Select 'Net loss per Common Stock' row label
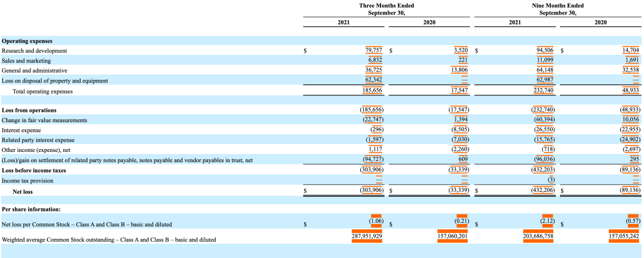This screenshot has width=644, height=258. (x=86, y=225)
